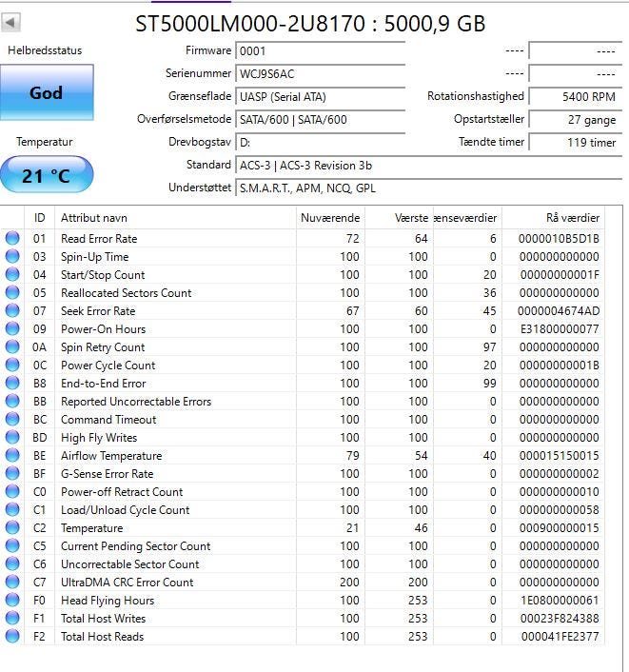Select raw value 000041FE2377

point(560,637)
